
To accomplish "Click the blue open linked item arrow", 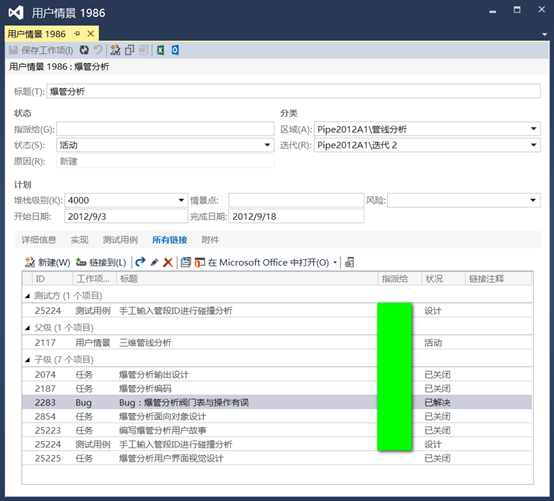I will (140, 262).
